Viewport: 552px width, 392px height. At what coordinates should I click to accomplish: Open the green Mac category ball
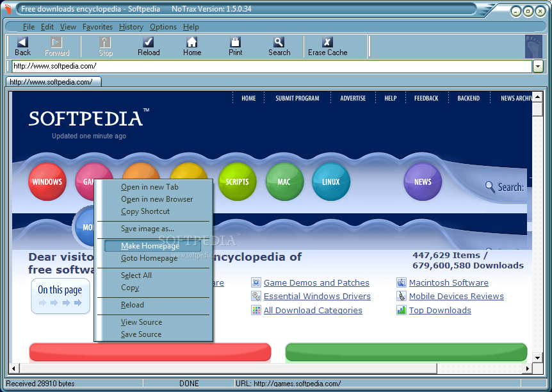284,182
